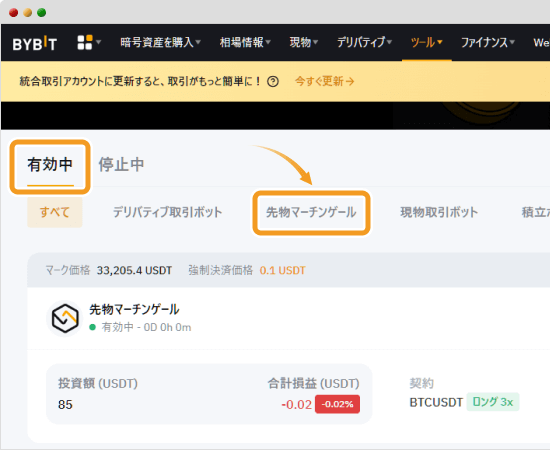Click the investment amount 85

pyautogui.click(x=65, y=404)
